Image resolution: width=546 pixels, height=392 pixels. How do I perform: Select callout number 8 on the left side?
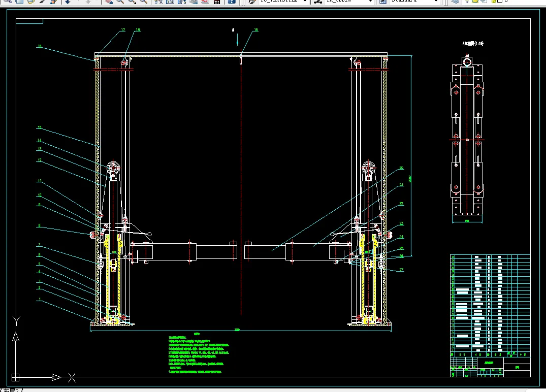coord(39,226)
